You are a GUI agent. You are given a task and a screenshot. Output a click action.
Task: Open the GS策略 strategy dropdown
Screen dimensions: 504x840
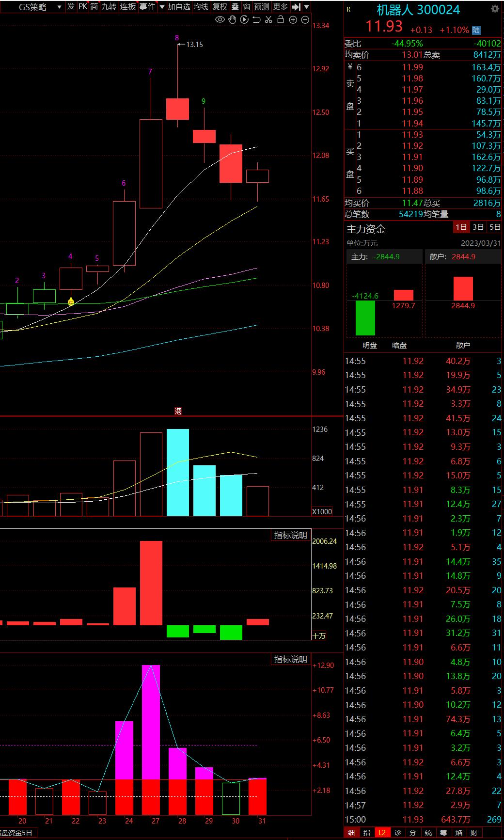[40, 7]
